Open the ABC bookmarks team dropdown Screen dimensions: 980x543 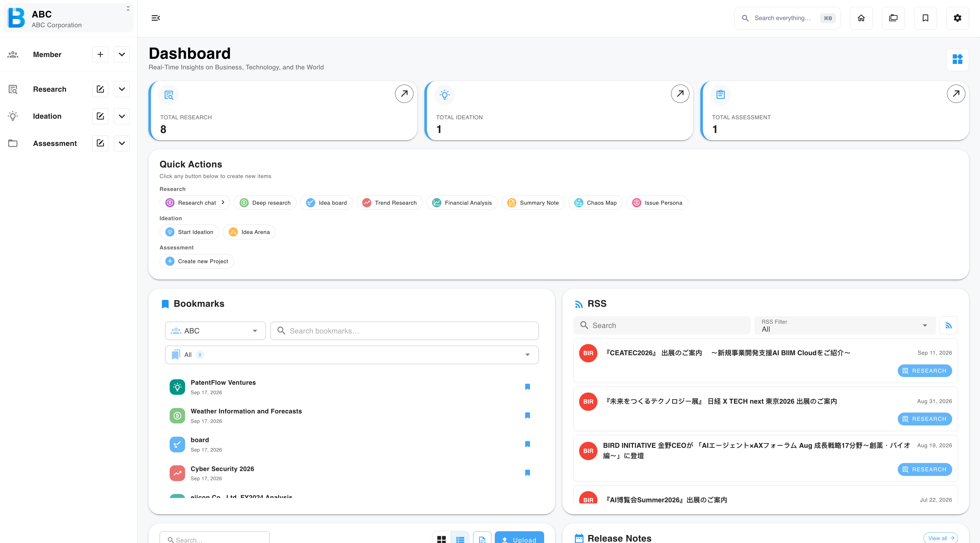click(x=215, y=331)
